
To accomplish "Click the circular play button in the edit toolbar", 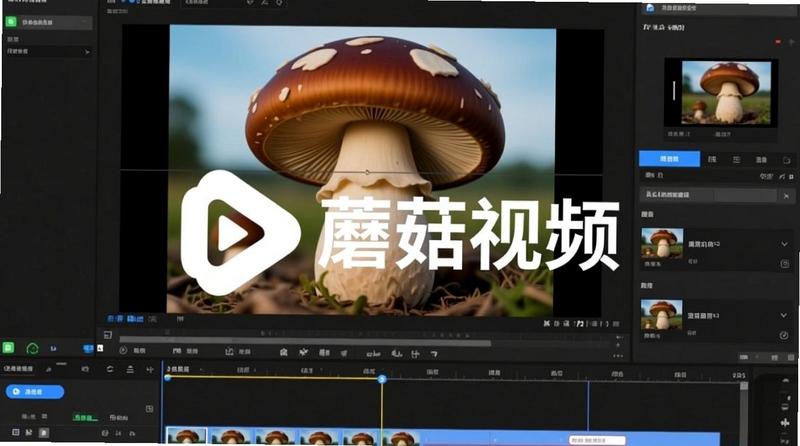I will click(123, 351).
